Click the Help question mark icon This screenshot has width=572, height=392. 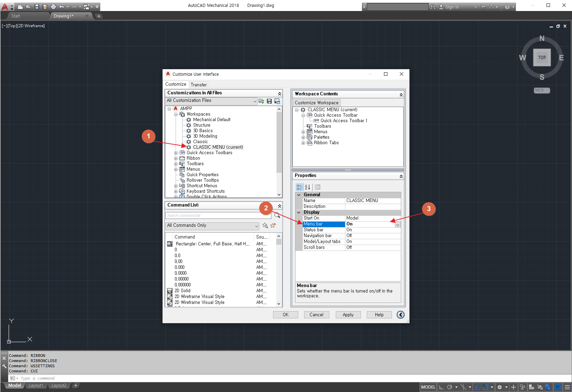507,7
